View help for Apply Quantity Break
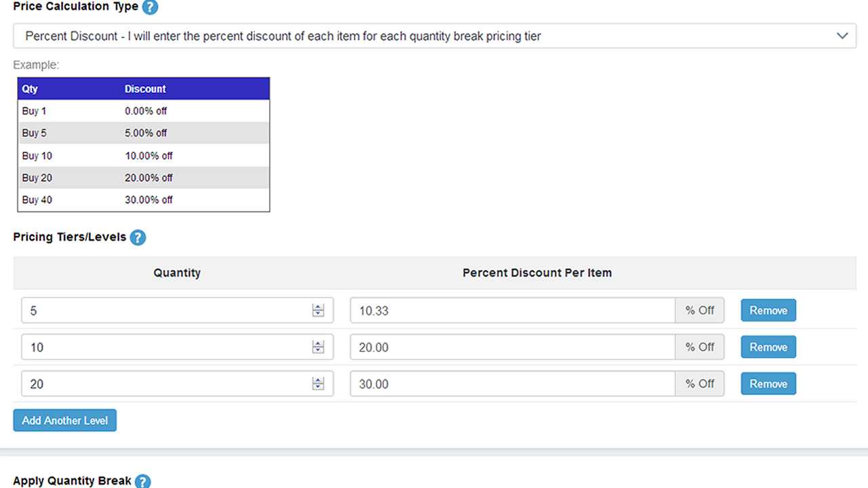 point(142,481)
